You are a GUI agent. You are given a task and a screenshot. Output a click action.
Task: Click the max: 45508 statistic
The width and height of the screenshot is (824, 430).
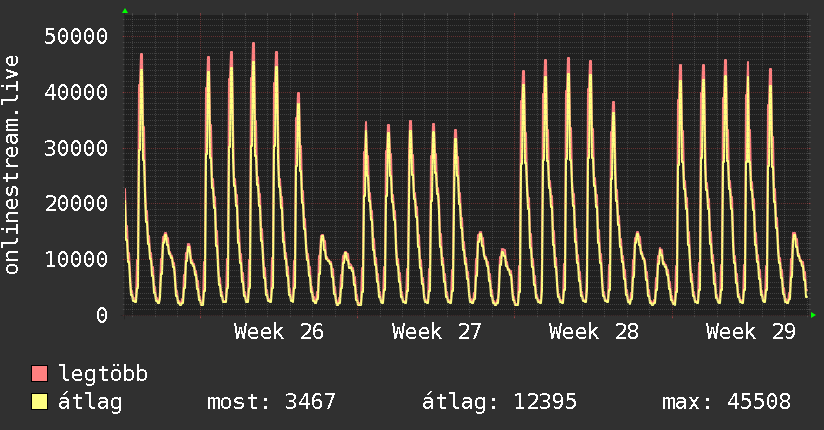(x=726, y=402)
